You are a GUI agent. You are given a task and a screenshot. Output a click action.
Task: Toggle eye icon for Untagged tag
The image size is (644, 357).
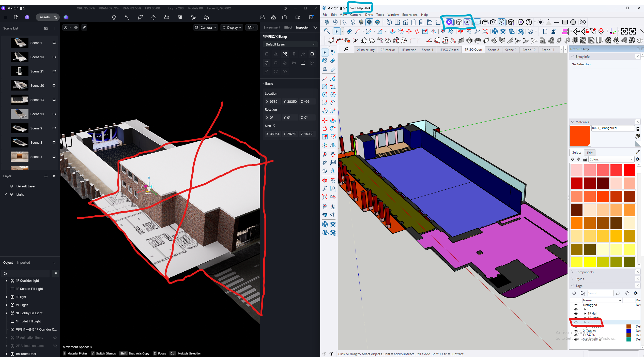coord(576,305)
